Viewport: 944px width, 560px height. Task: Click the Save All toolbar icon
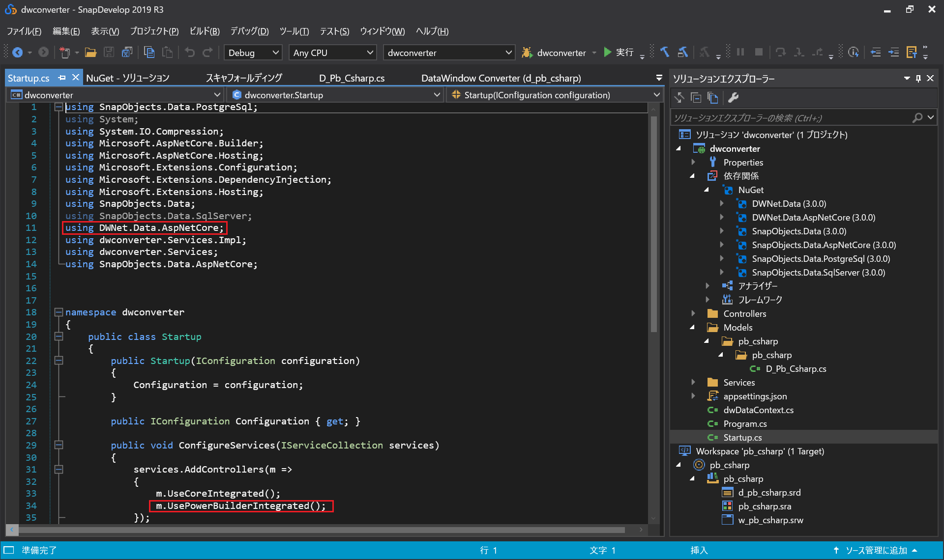pos(127,52)
